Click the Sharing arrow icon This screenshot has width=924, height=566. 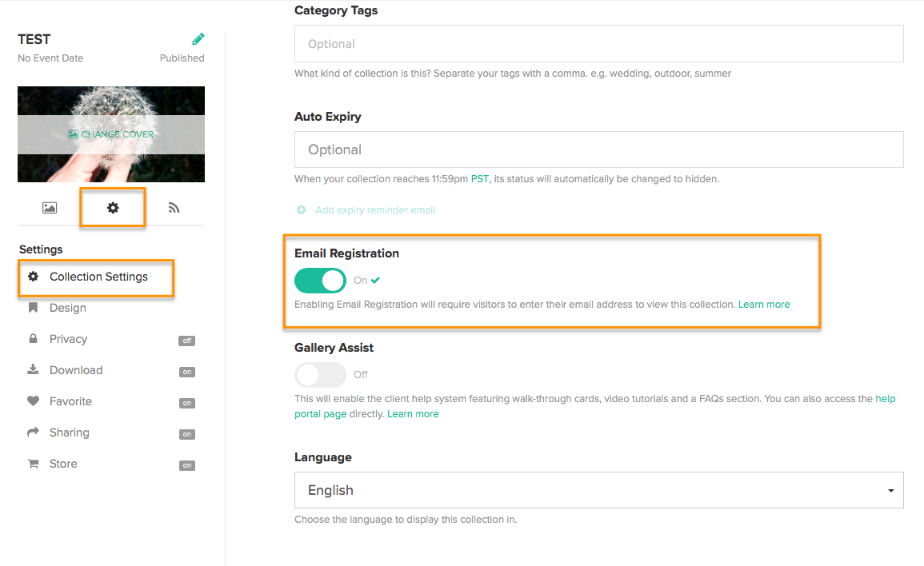pos(34,432)
